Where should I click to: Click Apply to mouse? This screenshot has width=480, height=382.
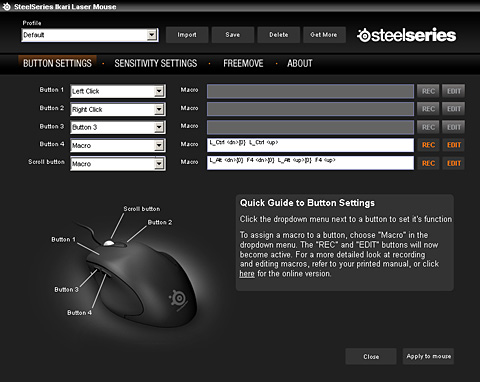coord(428,356)
